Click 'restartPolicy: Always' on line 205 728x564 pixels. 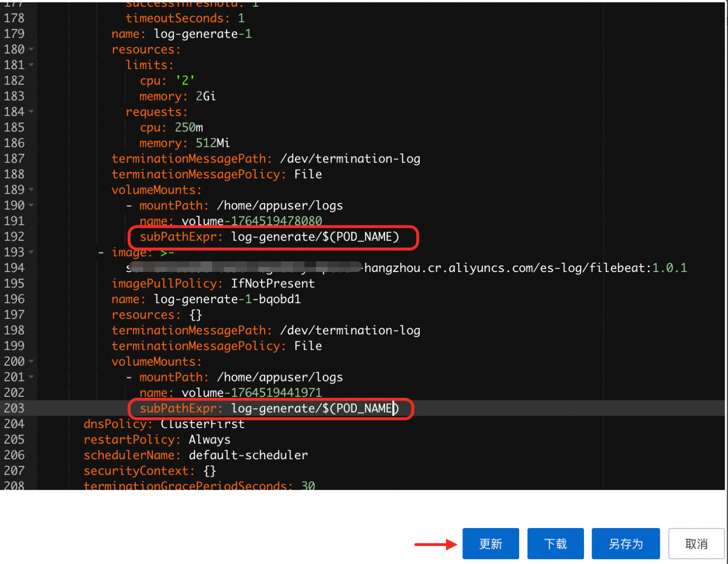click(157, 440)
